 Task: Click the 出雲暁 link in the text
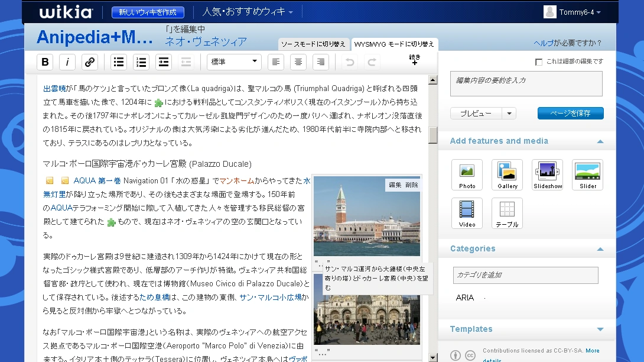(54, 89)
